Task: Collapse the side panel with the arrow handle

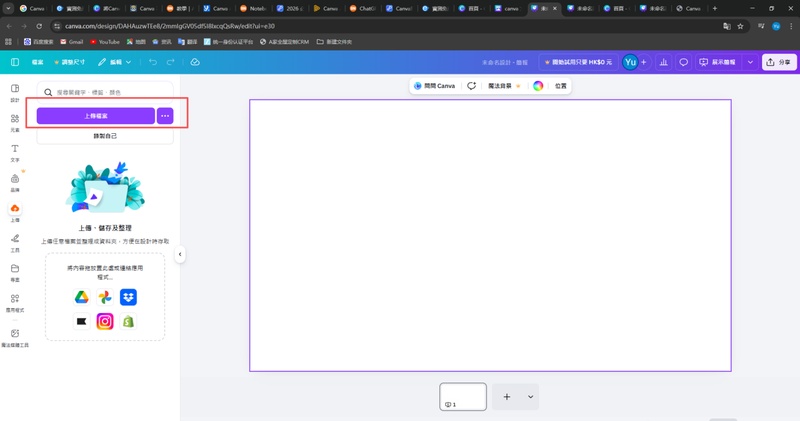Action: coord(180,254)
